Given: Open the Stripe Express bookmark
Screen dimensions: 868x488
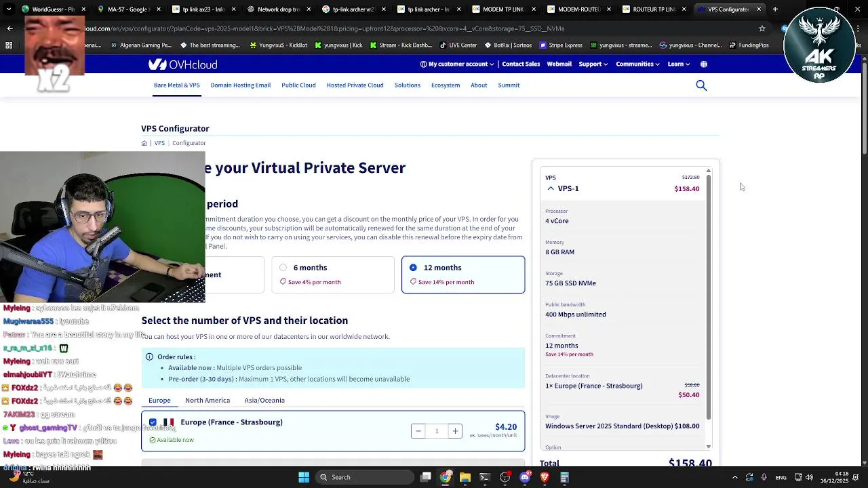Looking at the screenshot, I should pyautogui.click(x=561, y=45).
